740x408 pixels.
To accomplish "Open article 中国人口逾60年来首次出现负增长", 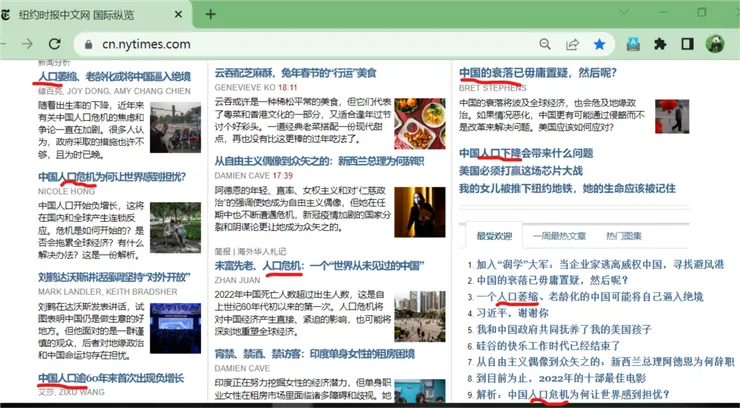I will pos(111,378).
